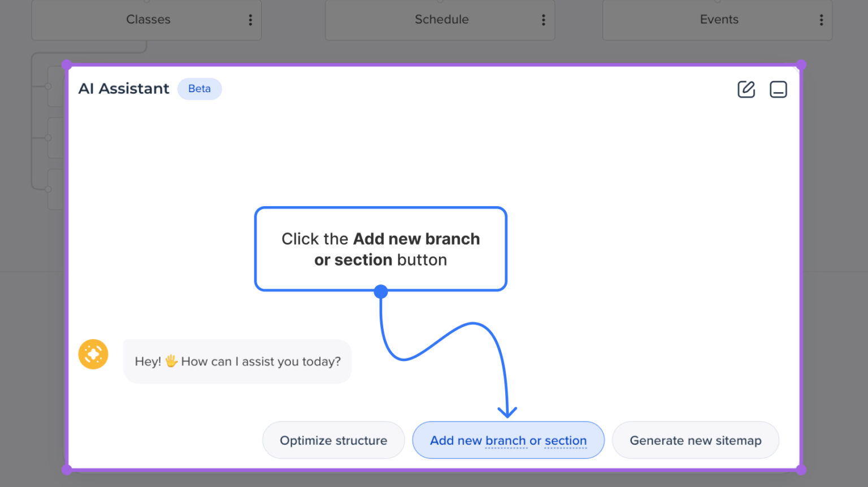Screen dimensions: 868x487
Task: Click the instruction tooltip box
Action: tap(380, 249)
